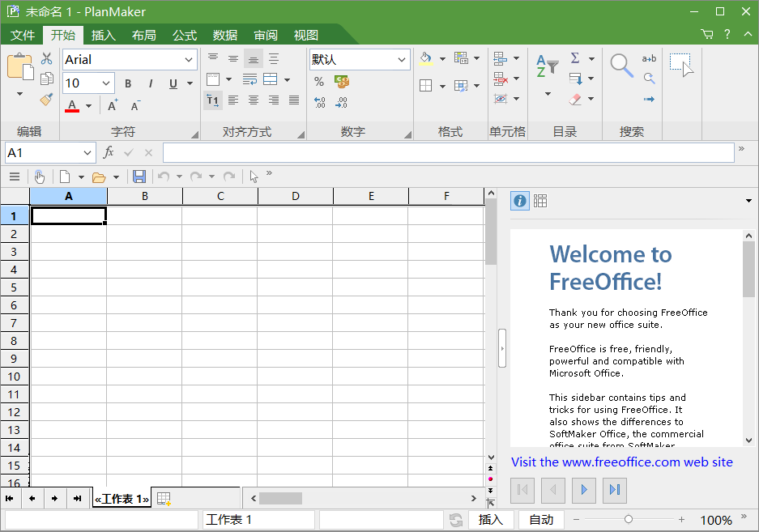The height and width of the screenshot is (532, 759).
Task: Switch to the 公式 ribbon tab
Action: coord(185,35)
